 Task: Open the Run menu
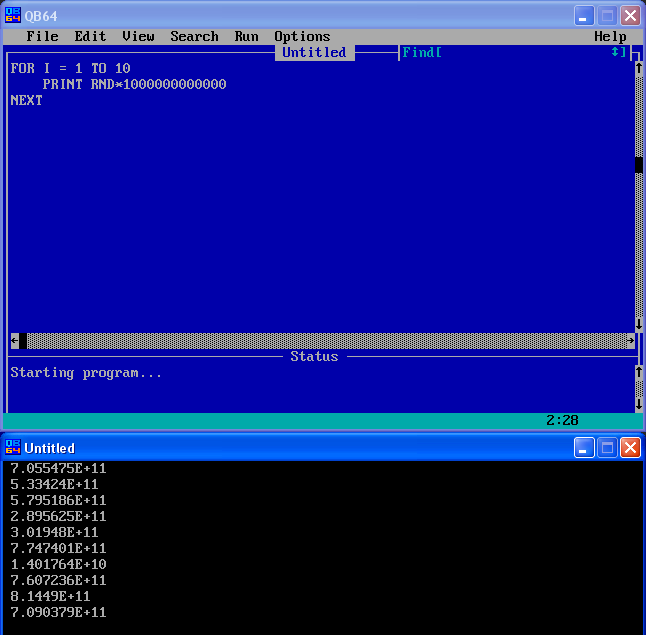click(246, 36)
